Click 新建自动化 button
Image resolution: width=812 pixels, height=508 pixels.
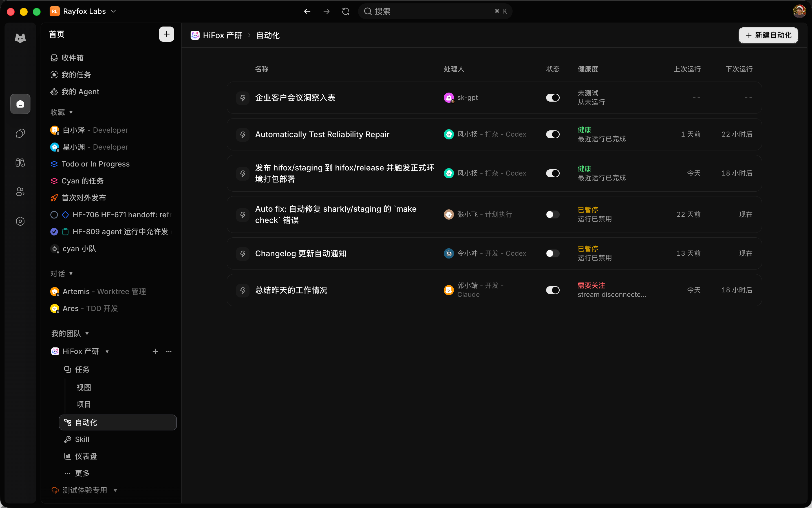click(768, 35)
